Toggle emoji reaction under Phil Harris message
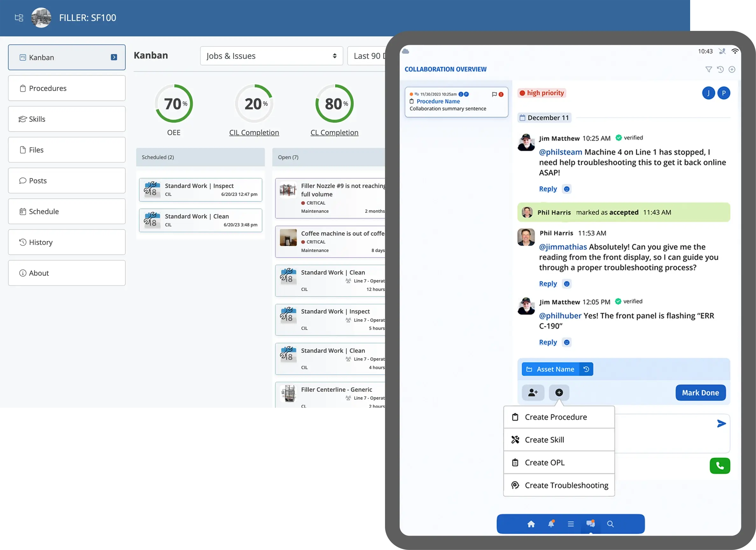Viewport: 756px width, 550px height. 567,284
